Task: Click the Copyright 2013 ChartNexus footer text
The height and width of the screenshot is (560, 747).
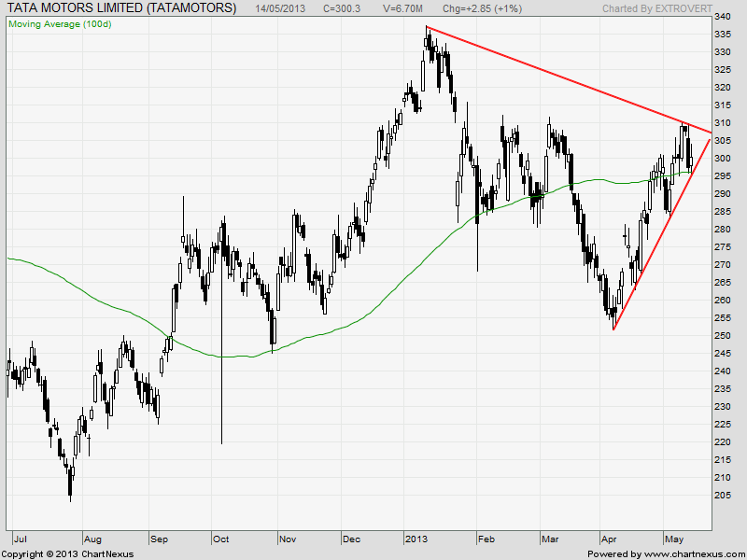Action: (x=67, y=553)
